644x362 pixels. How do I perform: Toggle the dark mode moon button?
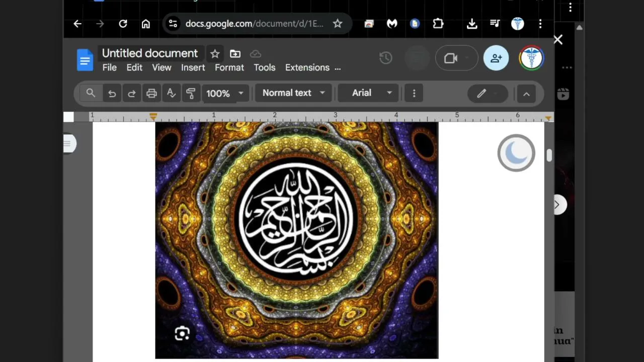coord(516,153)
